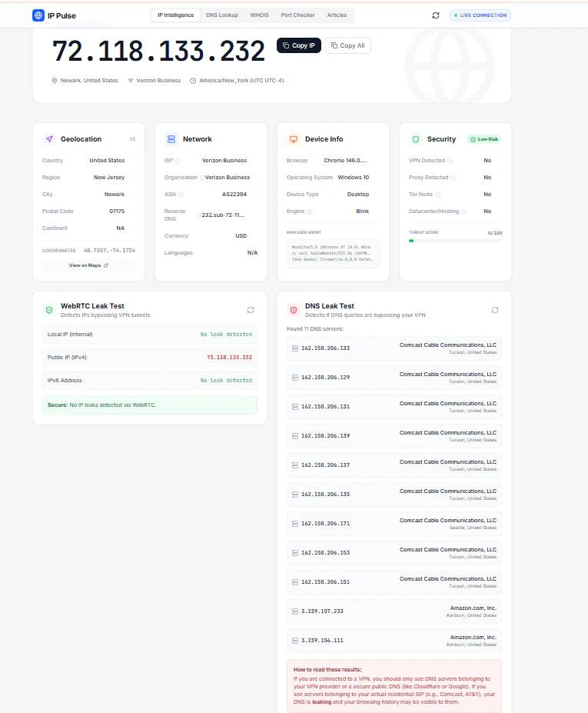Click the Geolocation arrow icon

(x=49, y=139)
